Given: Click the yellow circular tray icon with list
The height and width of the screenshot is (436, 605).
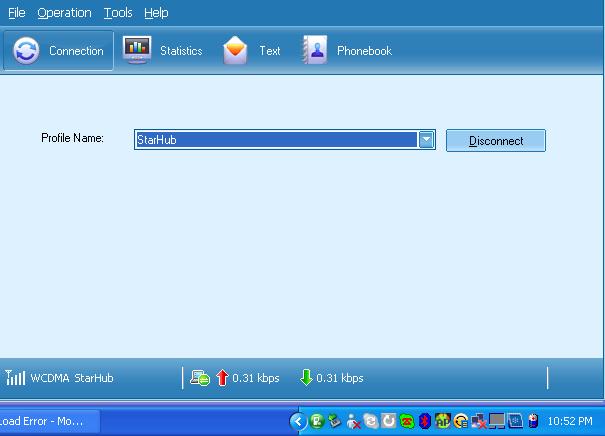Looking at the screenshot, I should (461, 421).
